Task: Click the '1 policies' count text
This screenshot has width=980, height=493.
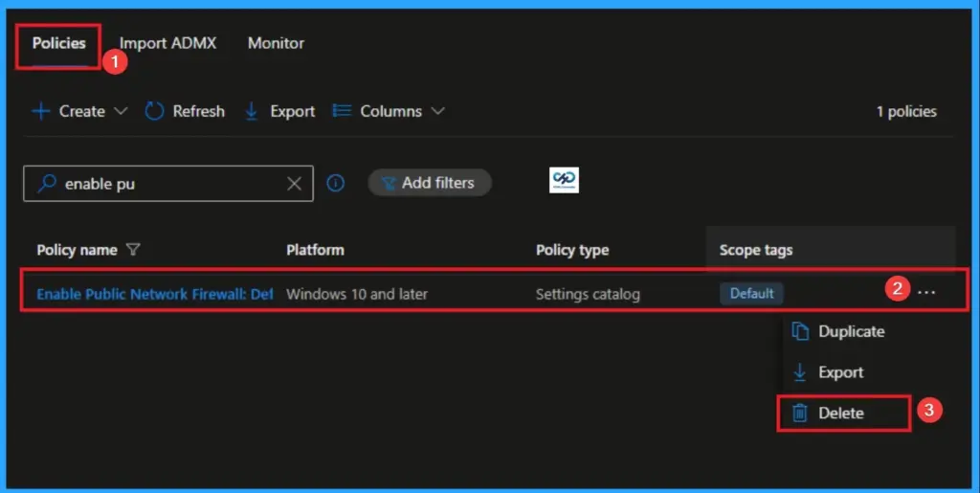Action: pyautogui.click(x=906, y=111)
